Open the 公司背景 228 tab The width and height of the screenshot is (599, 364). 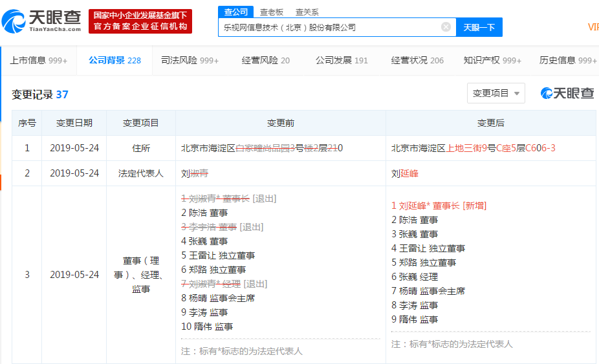click(114, 60)
